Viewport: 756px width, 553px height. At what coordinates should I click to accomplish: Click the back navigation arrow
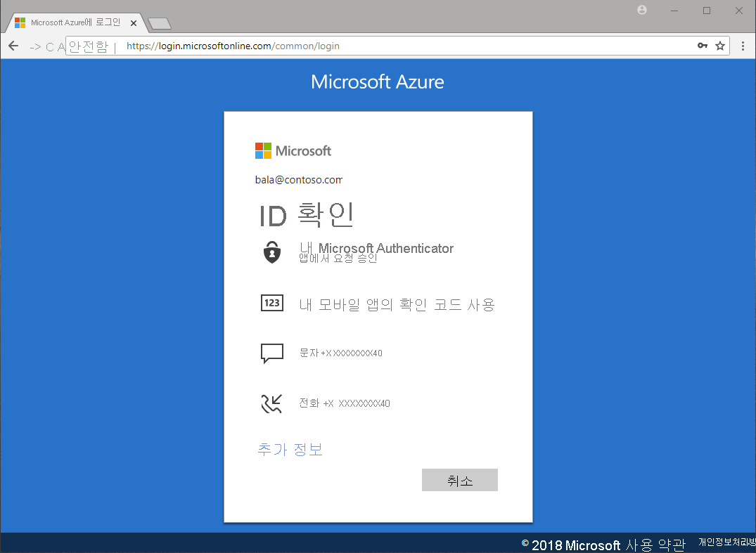[13, 45]
